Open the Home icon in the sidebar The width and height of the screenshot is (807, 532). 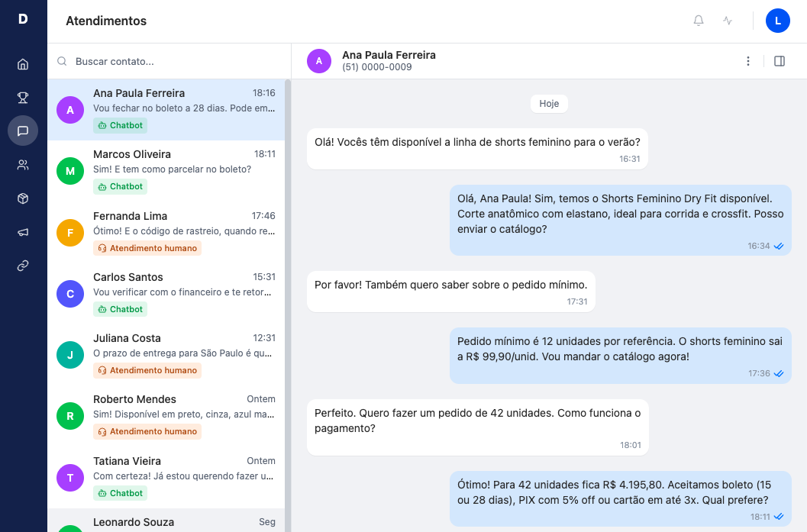(x=23, y=64)
